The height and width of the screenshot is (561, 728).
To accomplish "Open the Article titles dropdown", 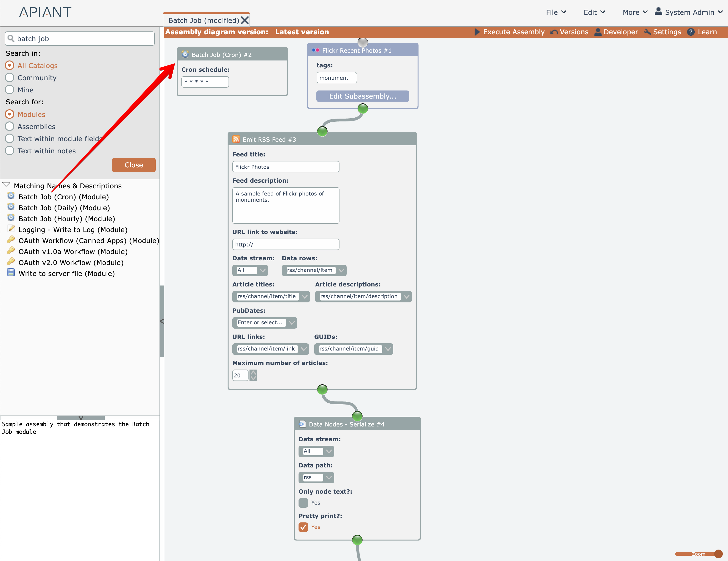I will click(x=305, y=296).
